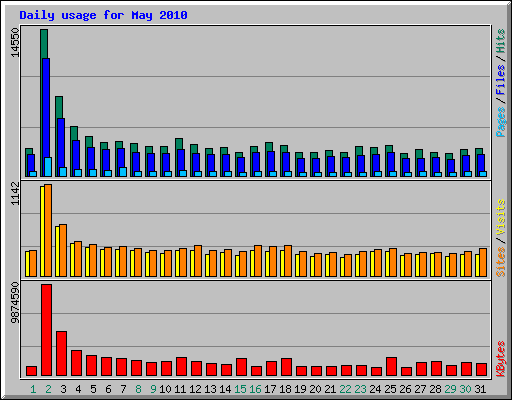Screen dimensions: 512x400
Task: Click the day label "21" on date axis
Action: click(330, 389)
